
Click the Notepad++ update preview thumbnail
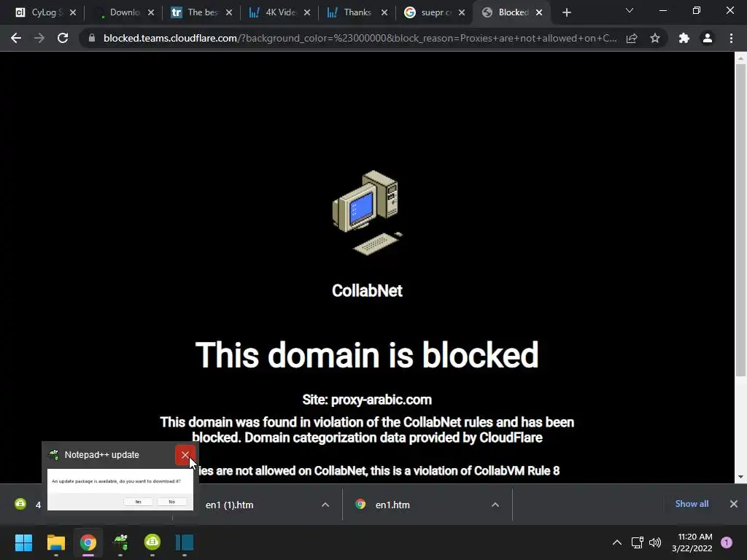[x=120, y=489]
